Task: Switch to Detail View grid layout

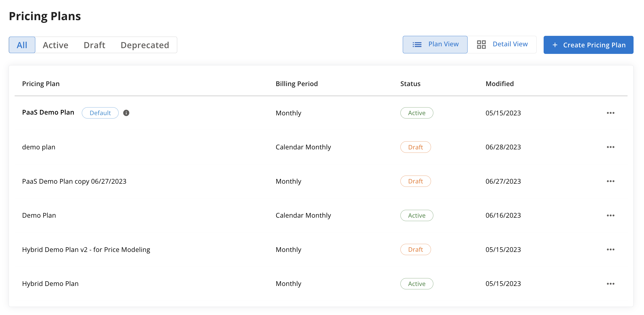Action: pyautogui.click(x=502, y=44)
